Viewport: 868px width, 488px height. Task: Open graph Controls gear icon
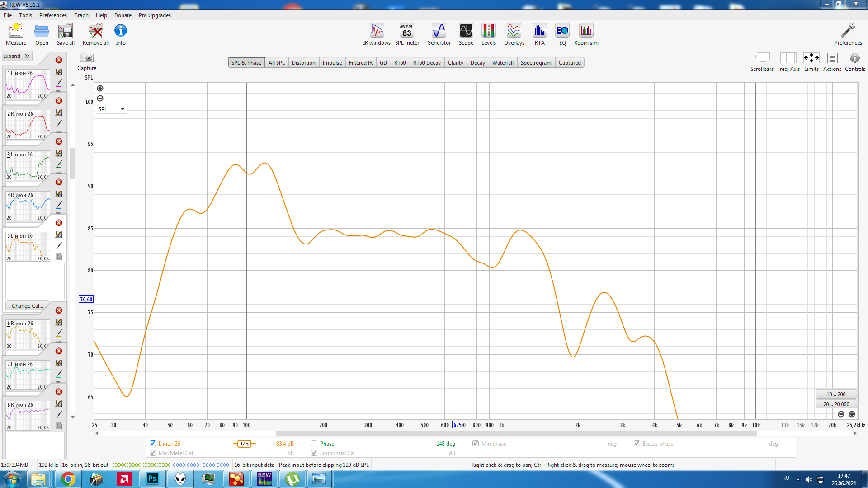(x=854, y=58)
